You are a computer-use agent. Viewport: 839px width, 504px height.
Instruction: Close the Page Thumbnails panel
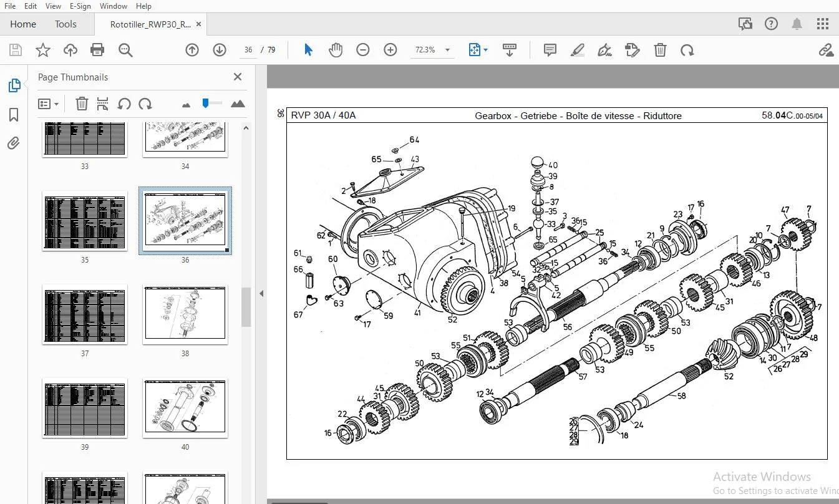pyautogui.click(x=238, y=77)
